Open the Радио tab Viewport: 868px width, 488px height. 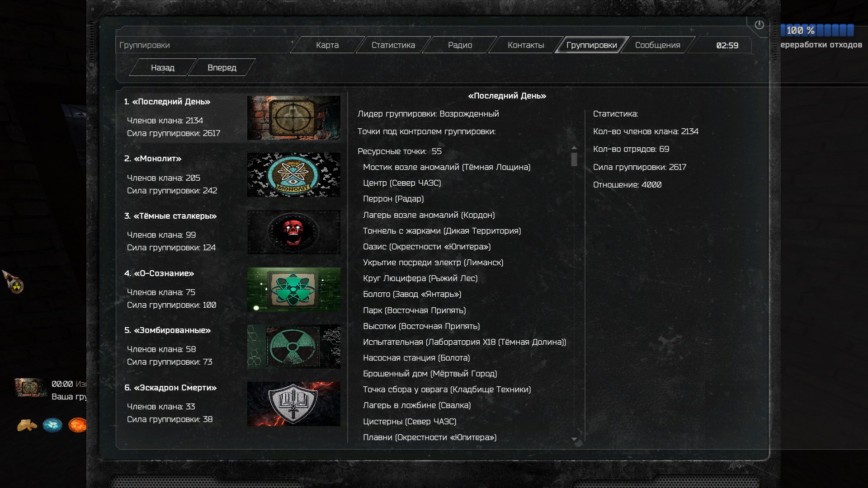point(460,45)
